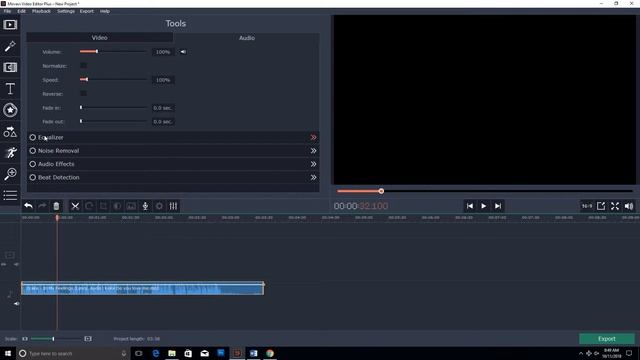Open the Pan and Zoom tool
This screenshot has width=640, height=360.
pyautogui.click(x=10, y=174)
